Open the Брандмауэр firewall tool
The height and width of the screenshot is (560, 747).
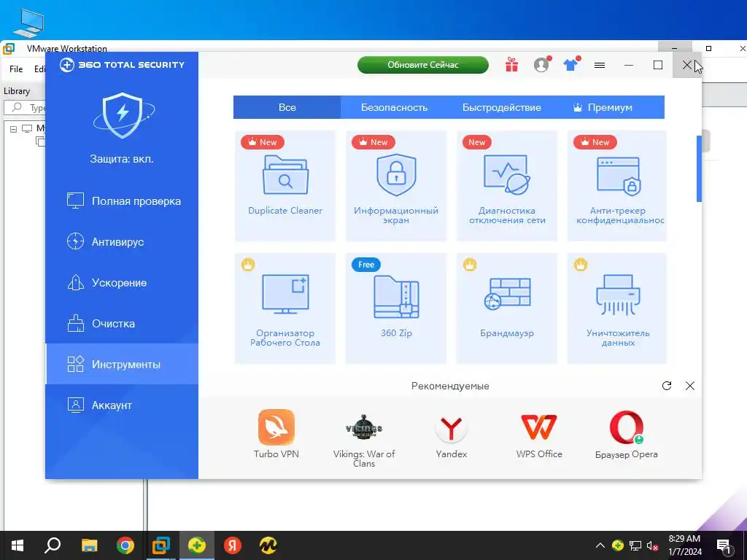click(507, 308)
